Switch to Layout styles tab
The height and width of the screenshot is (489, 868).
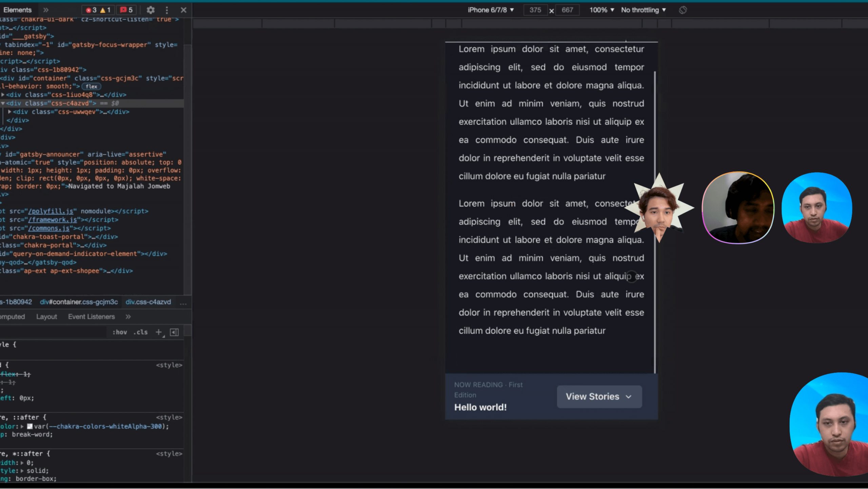(x=46, y=317)
